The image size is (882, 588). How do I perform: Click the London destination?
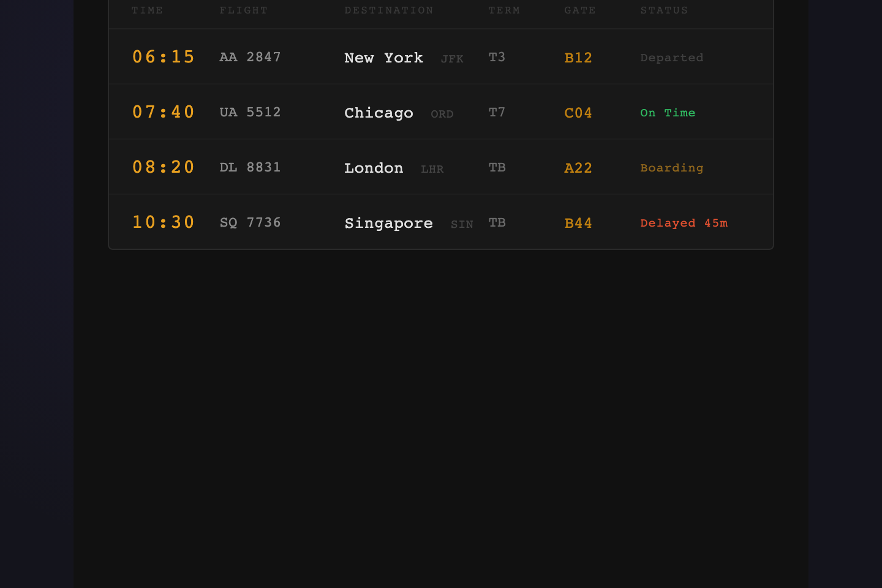tap(374, 168)
